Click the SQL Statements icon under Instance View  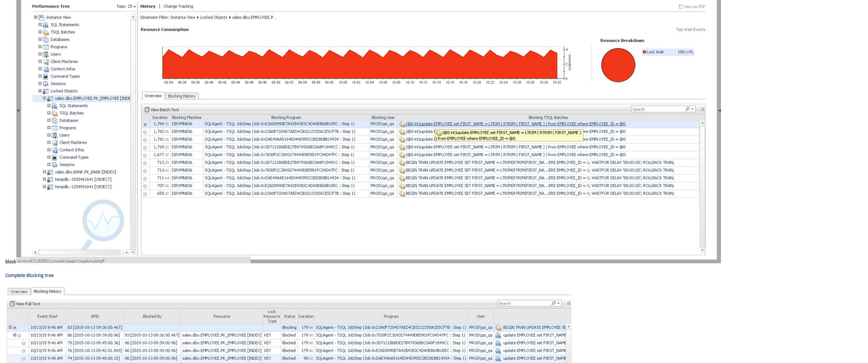46,25
